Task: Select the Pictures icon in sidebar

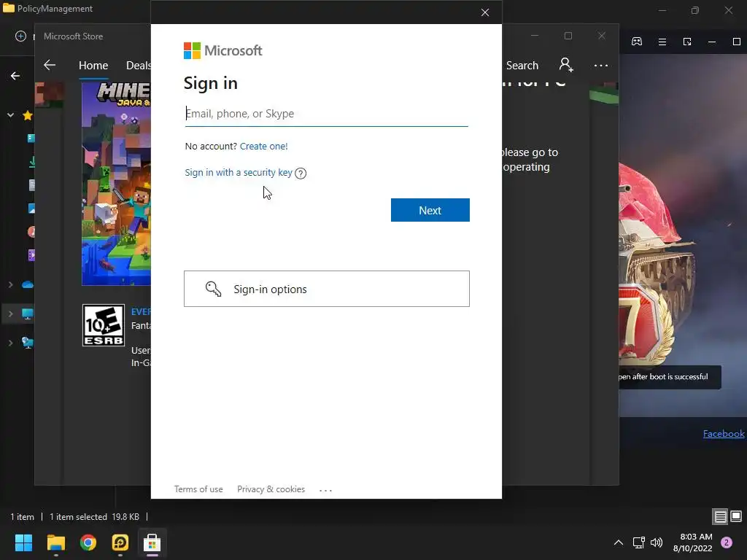Action: [x=31, y=209]
